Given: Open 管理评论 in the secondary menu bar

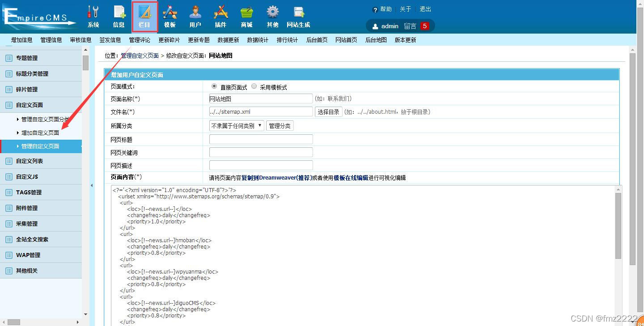Looking at the screenshot, I should pyautogui.click(x=140, y=40).
